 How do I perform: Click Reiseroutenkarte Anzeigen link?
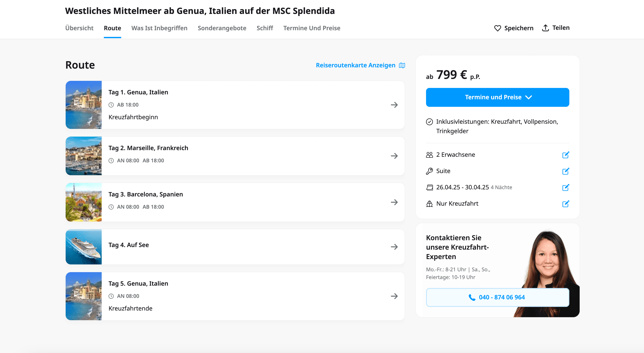pyautogui.click(x=355, y=65)
